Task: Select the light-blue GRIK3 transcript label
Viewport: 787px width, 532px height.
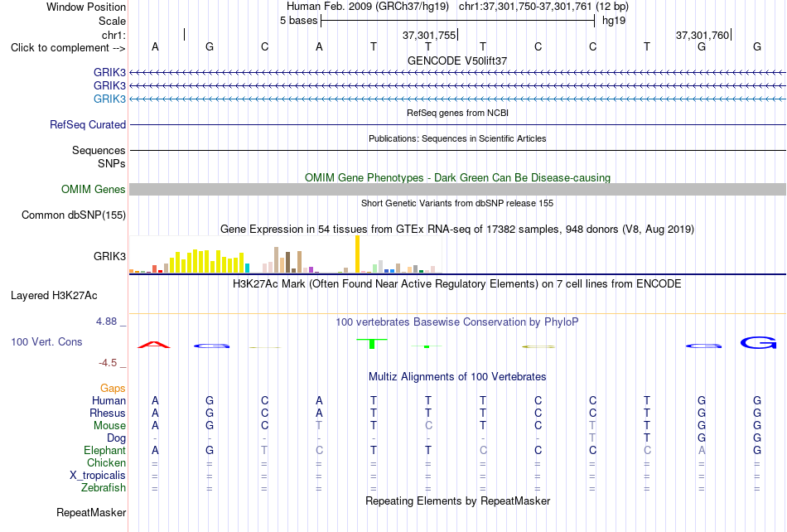Action: tap(109, 99)
